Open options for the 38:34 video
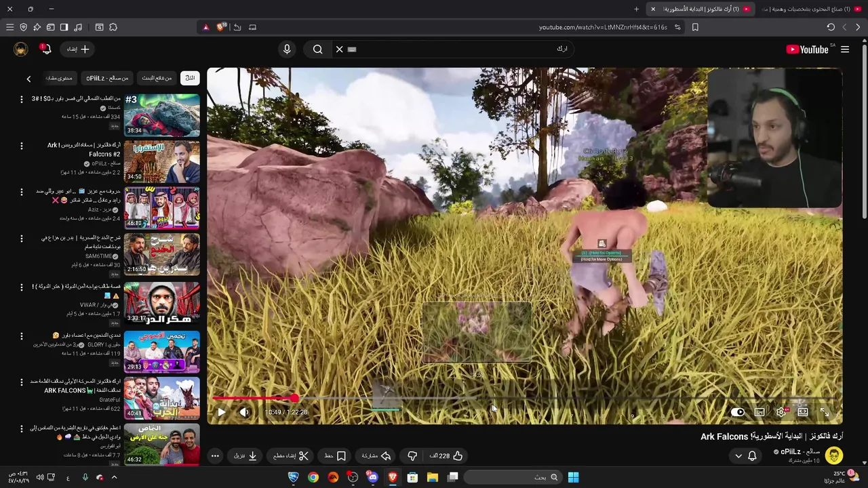This screenshot has height=488, width=868. [21, 99]
